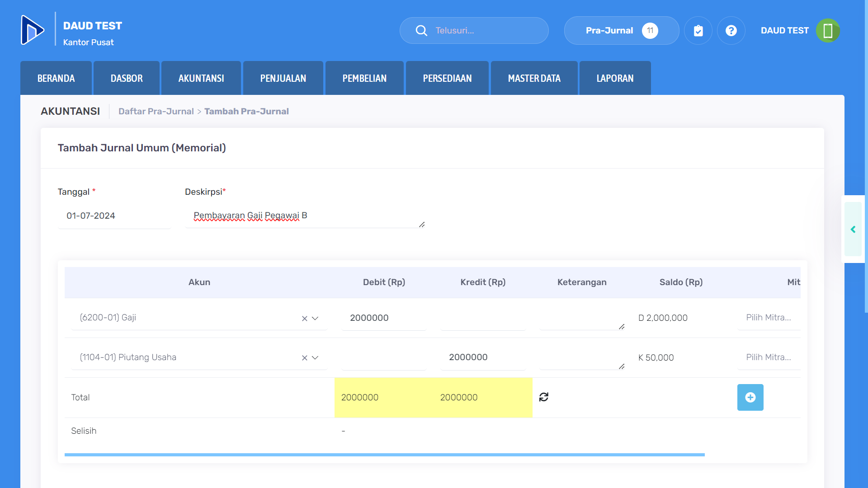Click the Total row label
This screenshot has height=488, width=868.
click(x=80, y=397)
